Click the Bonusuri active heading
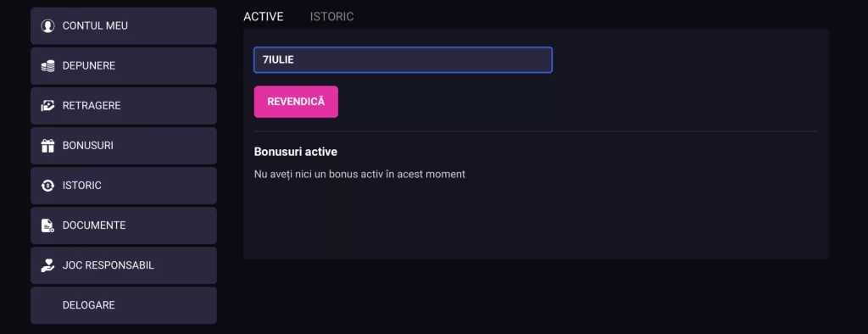The height and width of the screenshot is (334, 868). pyautogui.click(x=296, y=152)
